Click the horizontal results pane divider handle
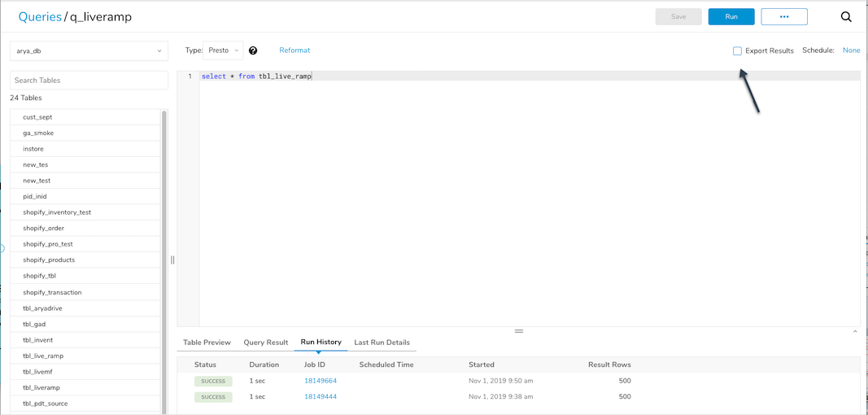 click(518, 331)
